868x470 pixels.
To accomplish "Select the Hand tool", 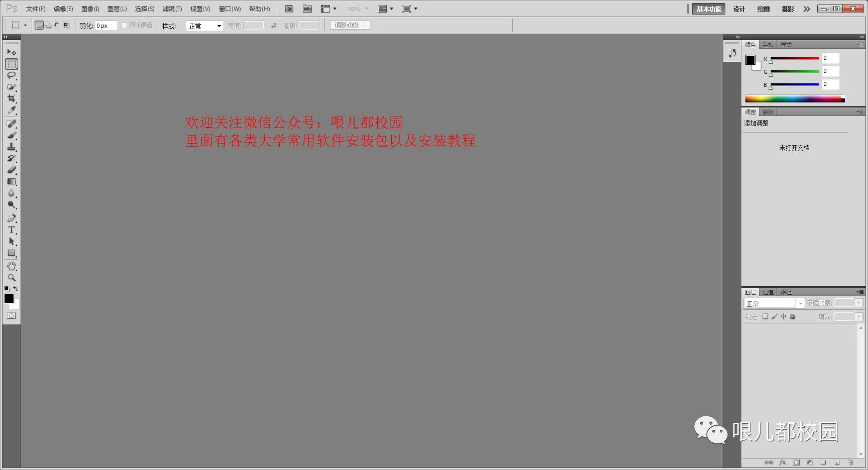I will click(x=12, y=266).
